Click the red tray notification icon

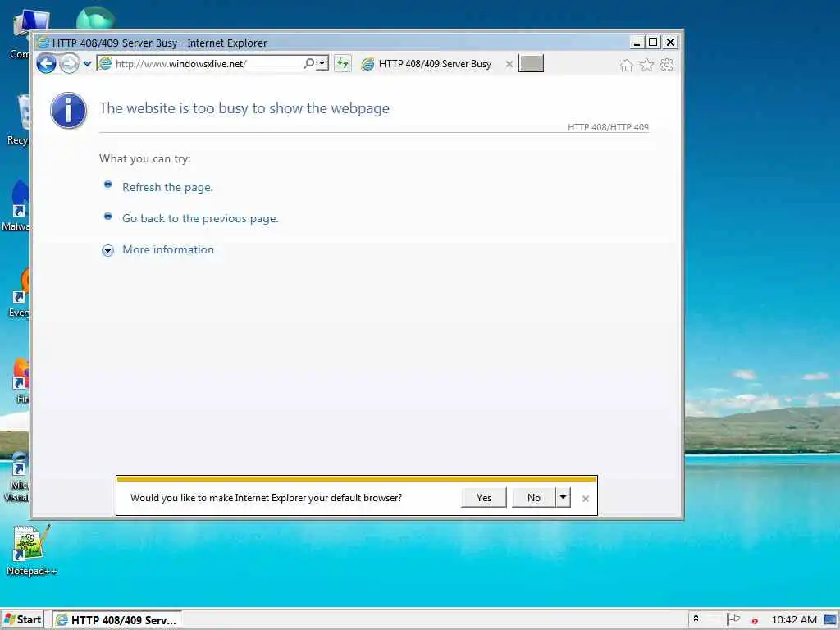point(755,621)
